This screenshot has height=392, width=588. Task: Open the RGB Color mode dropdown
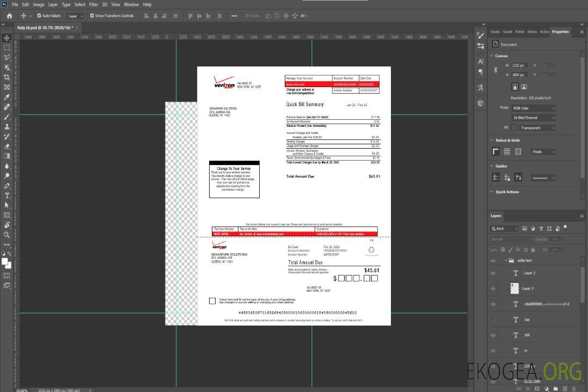(x=534, y=108)
